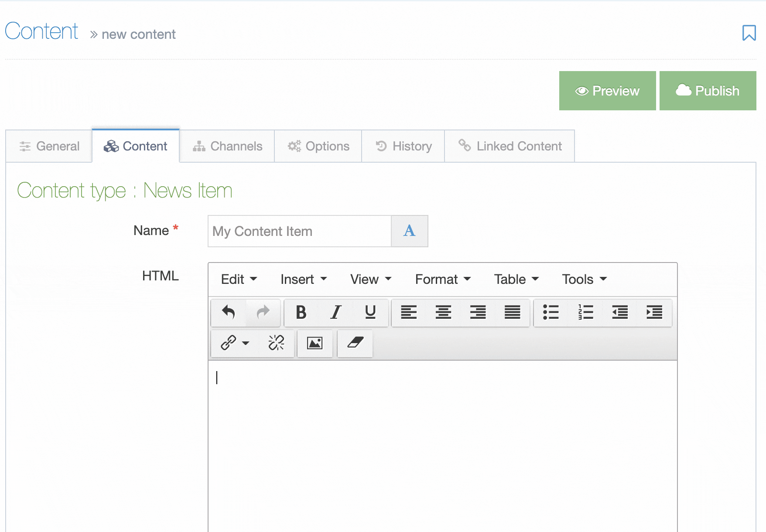Viewport: 766px width, 532px height.
Task: Expand the Insert menu in editor
Action: pyautogui.click(x=304, y=279)
